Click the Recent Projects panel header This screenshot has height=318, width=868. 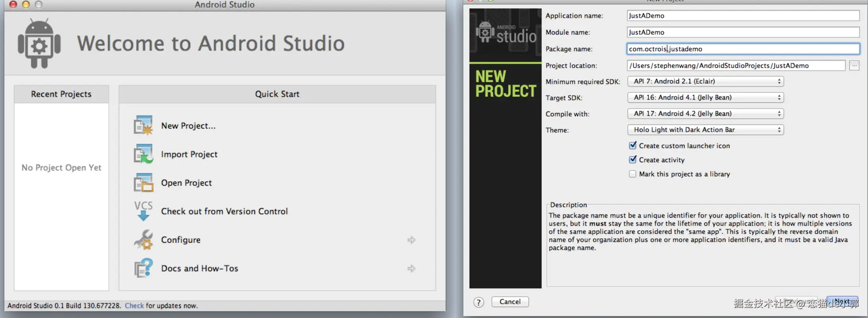point(62,94)
